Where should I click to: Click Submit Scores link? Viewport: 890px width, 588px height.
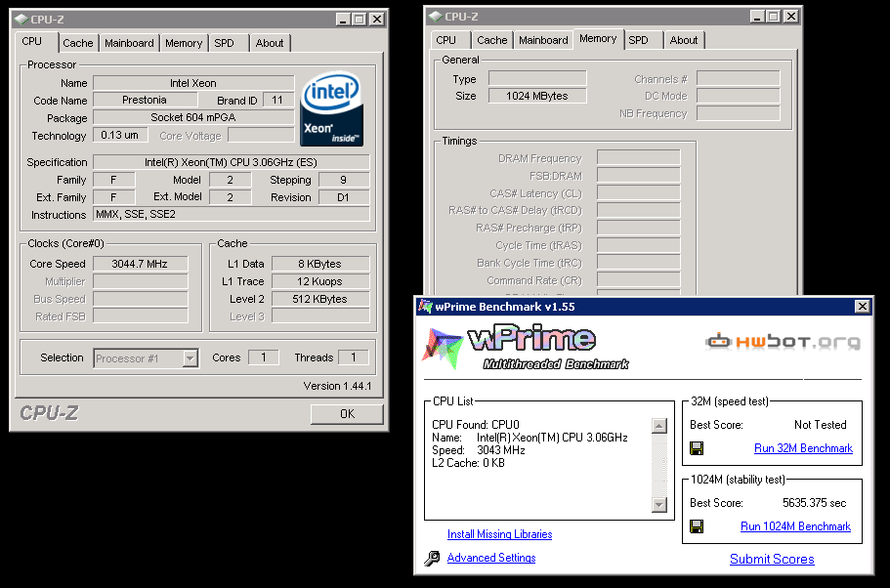click(772, 559)
